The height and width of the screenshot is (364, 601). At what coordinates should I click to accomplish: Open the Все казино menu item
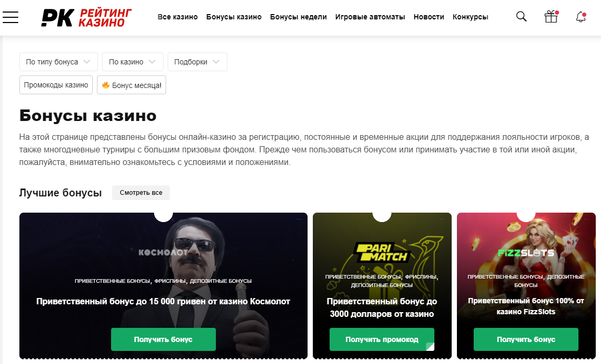click(x=178, y=17)
